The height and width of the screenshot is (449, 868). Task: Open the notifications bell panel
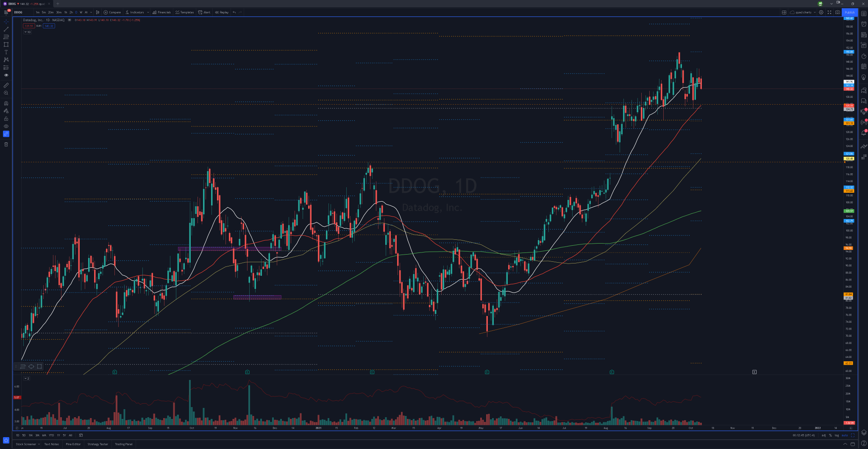[x=864, y=133]
